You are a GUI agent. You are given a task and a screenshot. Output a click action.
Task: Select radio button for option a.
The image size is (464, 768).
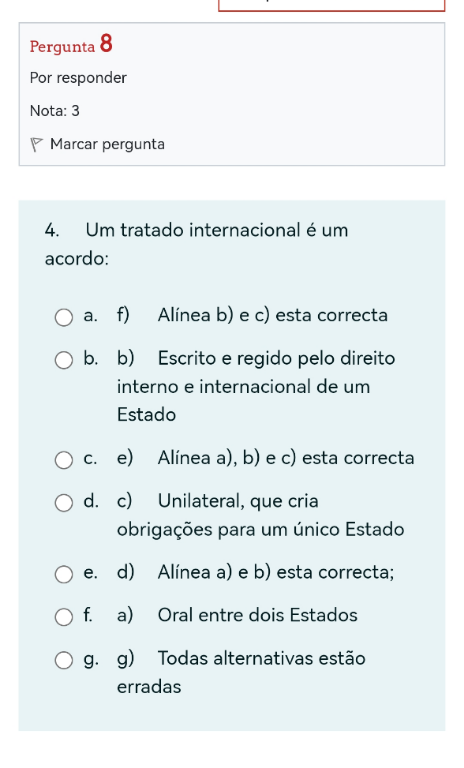[64, 317]
